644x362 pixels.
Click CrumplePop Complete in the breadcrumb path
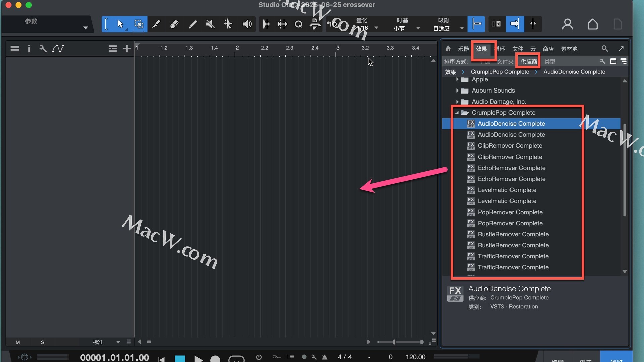click(x=500, y=72)
